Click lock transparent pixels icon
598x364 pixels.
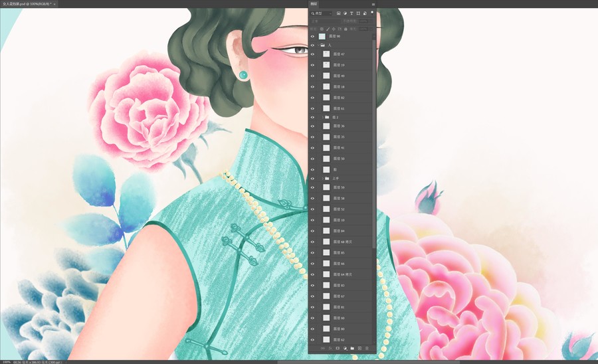click(x=322, y=29)
